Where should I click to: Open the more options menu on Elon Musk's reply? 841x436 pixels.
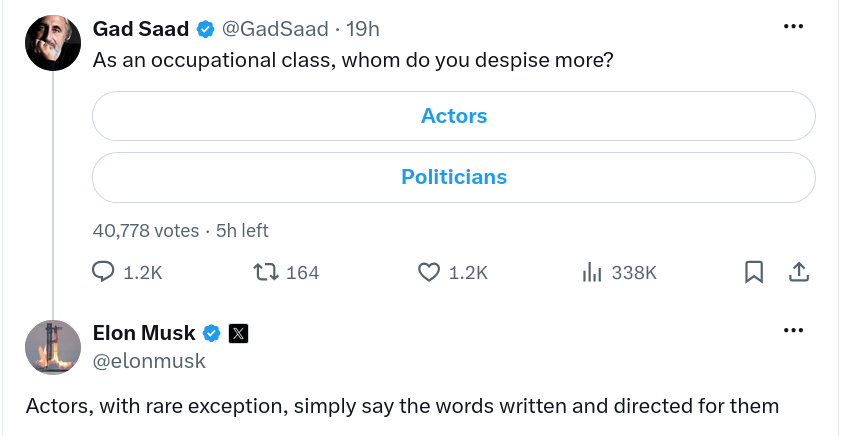(793, 330)
